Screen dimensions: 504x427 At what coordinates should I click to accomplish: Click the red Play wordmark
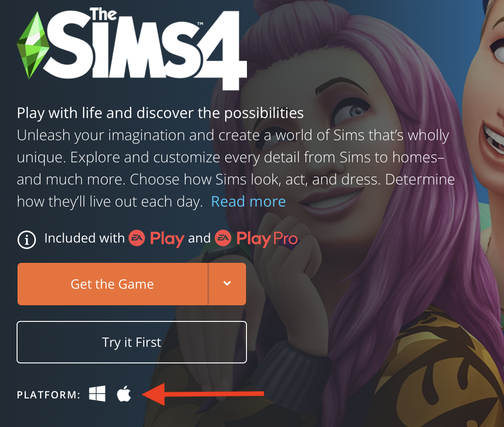pos(167,239)
